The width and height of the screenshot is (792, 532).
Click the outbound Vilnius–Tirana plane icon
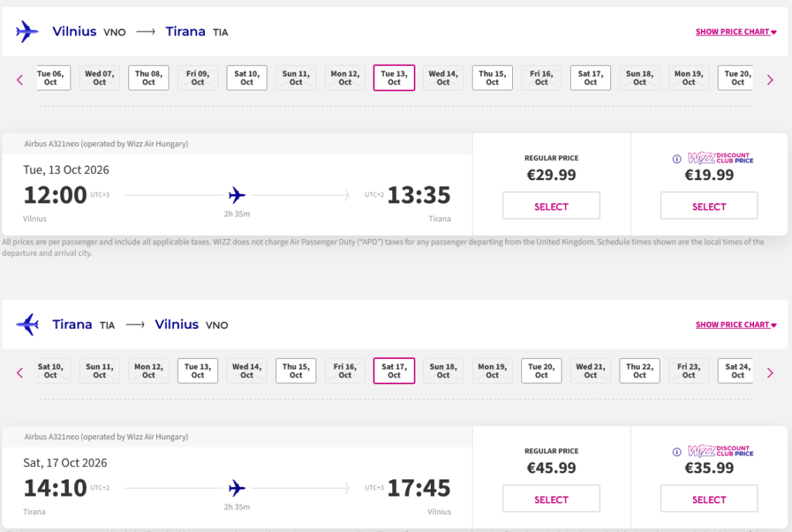coord(27,32)
